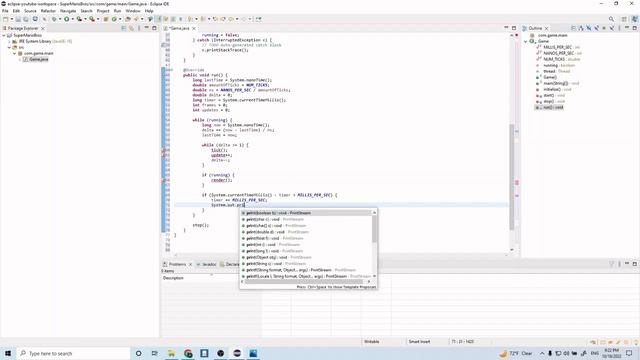Click the Type here to search box
This screenshot has height=360, width=640.
[73, 353]
